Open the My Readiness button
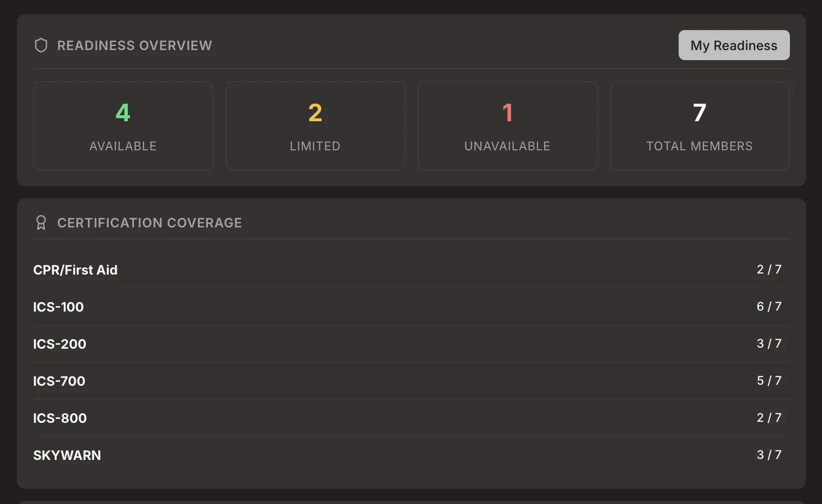 734,45
